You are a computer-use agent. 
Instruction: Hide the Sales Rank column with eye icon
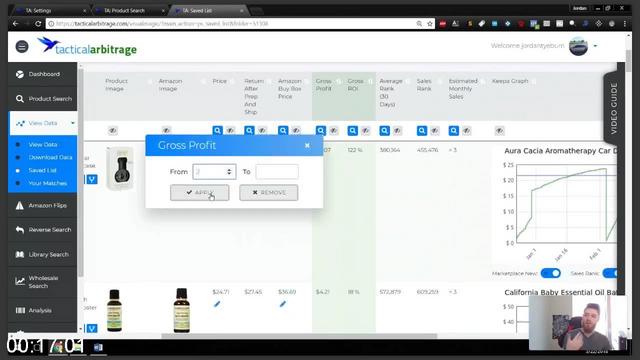(435, 131)
